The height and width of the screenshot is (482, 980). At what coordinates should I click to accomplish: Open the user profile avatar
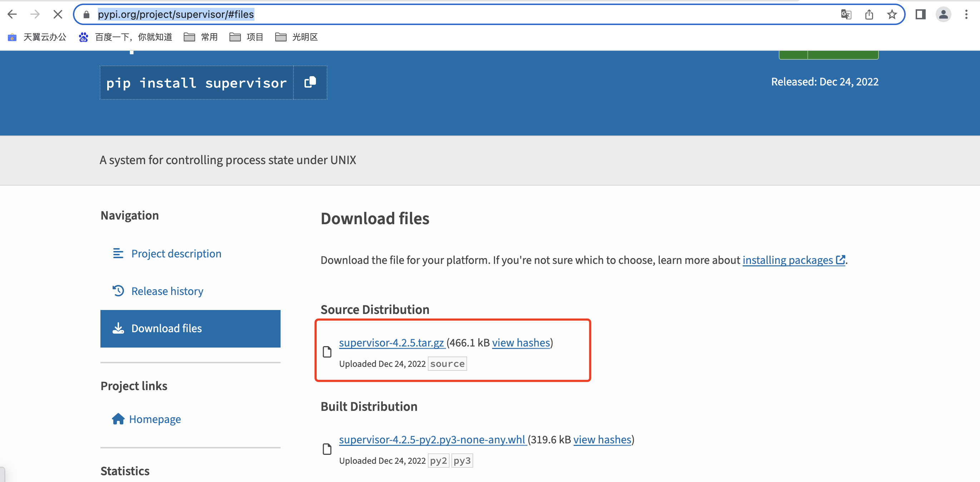click(943, 14)
